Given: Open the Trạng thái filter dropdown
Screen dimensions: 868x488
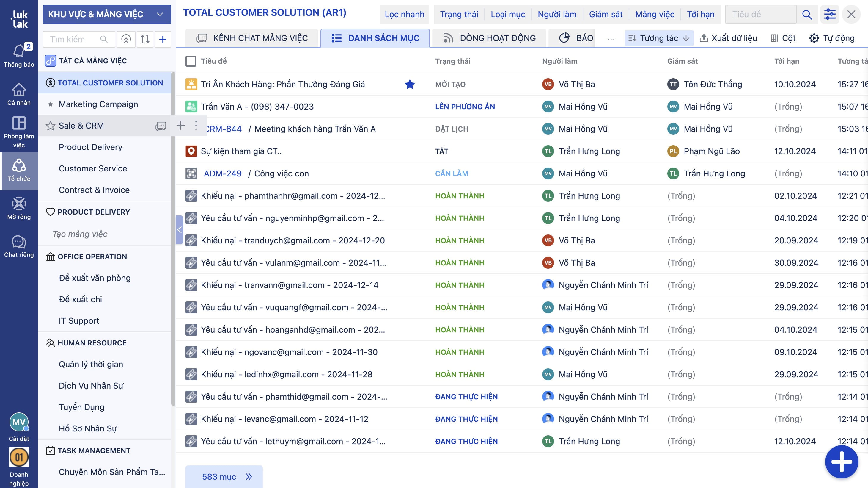Looking at the screenshot, I should (x=459, y=15).
